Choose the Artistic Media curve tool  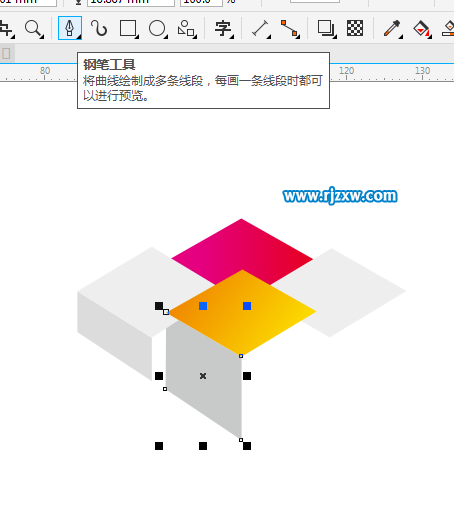[99, 28]
